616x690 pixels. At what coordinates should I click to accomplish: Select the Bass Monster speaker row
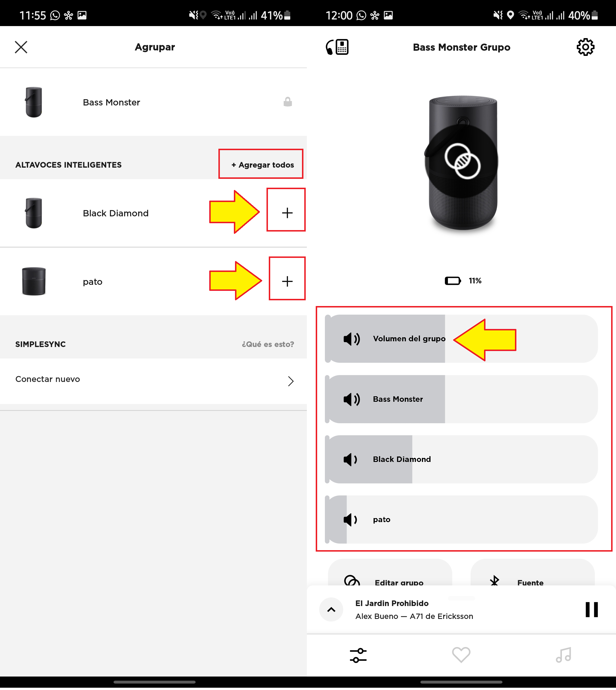click(x=153, y=102)
